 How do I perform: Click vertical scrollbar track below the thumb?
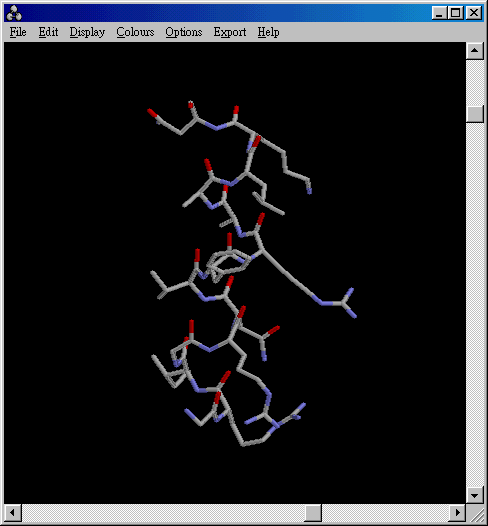coord(475,304)
